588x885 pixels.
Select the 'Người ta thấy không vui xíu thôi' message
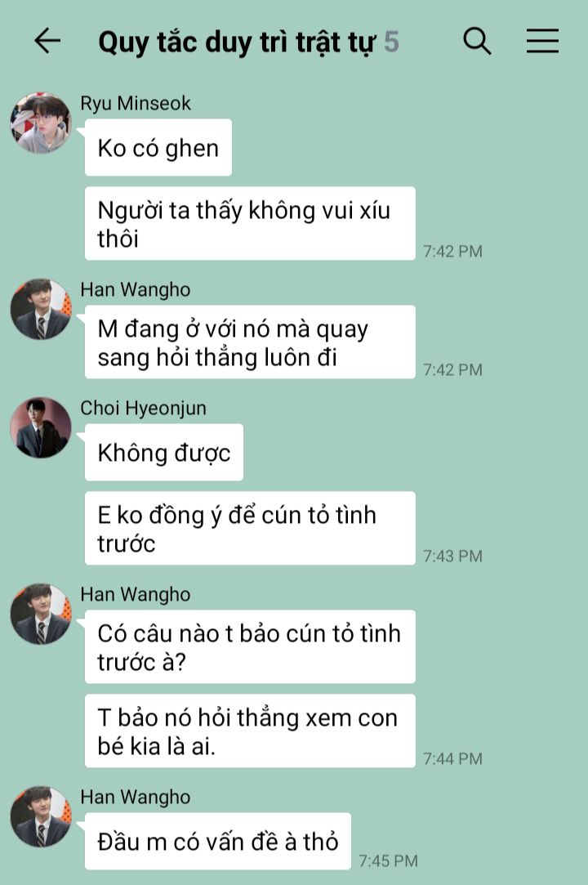tap(250, 224)
